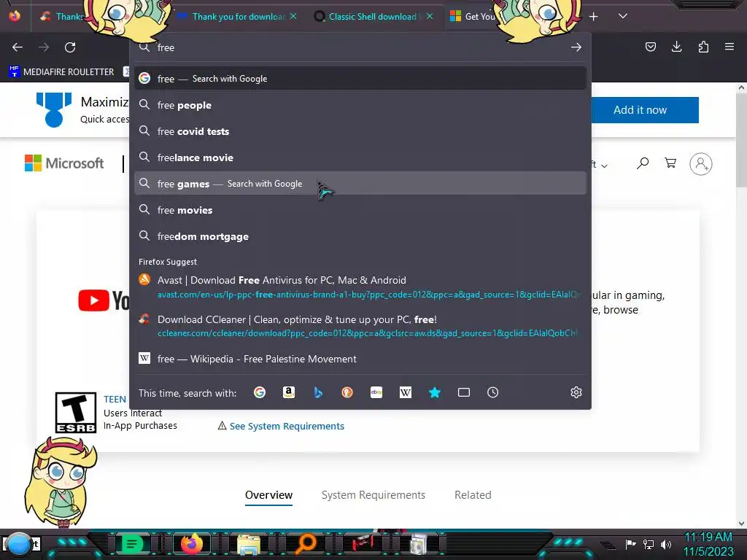747x560 pixels.
Task: Open the Firefox hamburger menu
Action: [x=729, y=47]
